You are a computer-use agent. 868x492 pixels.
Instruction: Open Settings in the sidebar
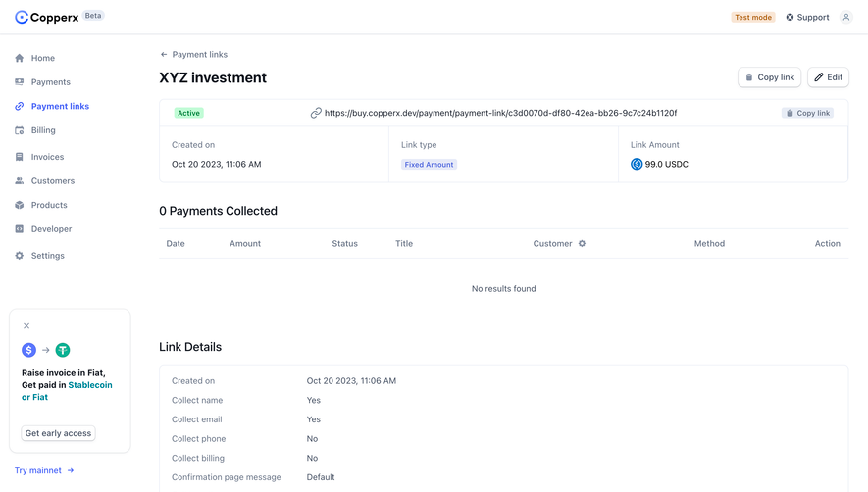tap(48, 256)
